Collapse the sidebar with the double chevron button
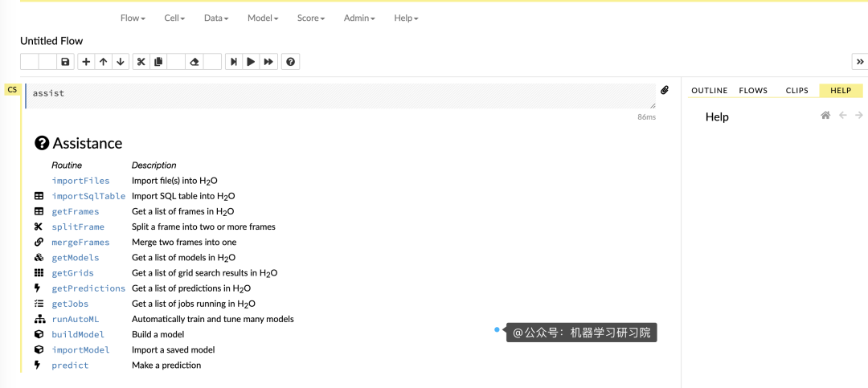 click(x=860, y=61)
